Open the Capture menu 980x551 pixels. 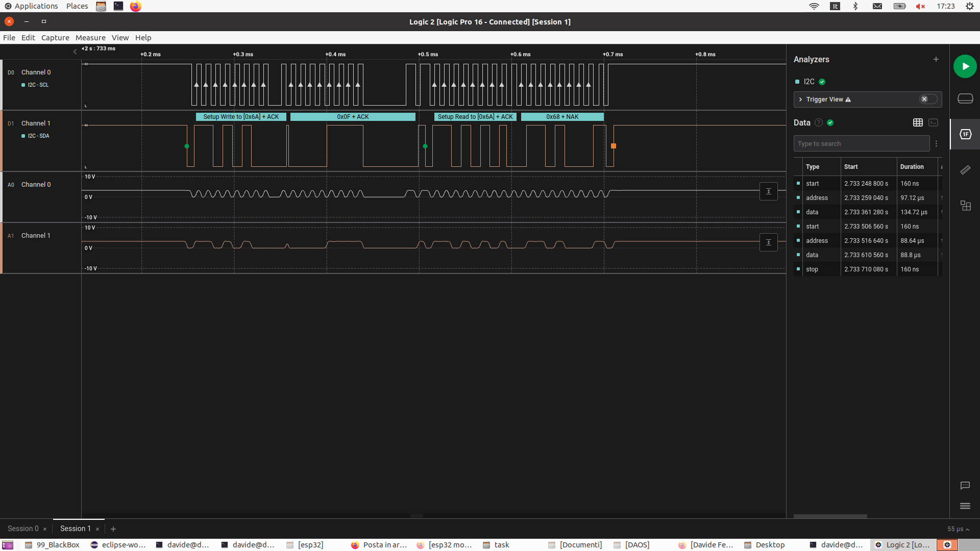click(x=55, y=37)
